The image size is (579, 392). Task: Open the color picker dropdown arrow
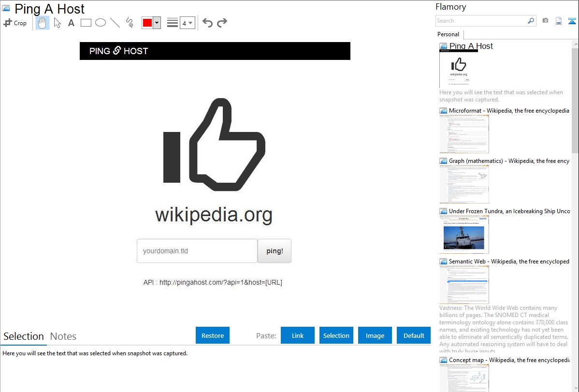pyautogui.click(x=157, y=23)
